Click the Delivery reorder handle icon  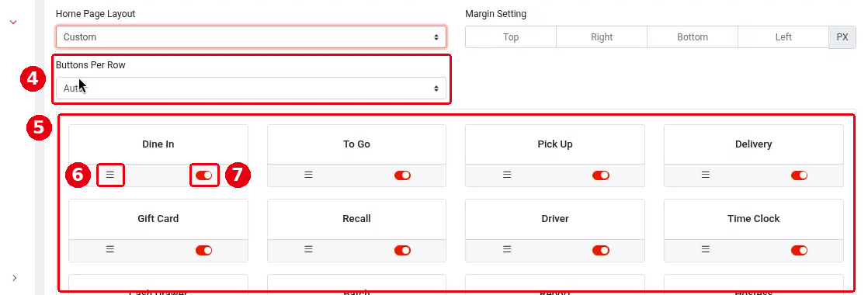click(x=705, y=175)
